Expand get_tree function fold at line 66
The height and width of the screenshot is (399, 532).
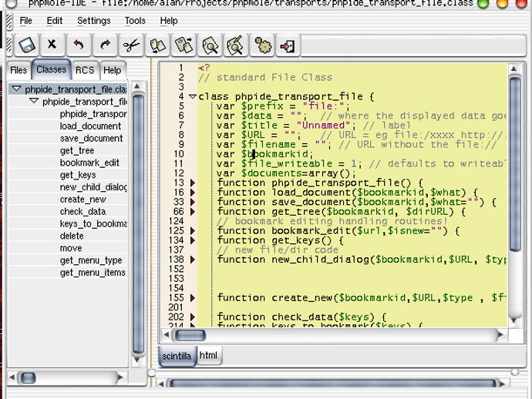coord(193,212)
